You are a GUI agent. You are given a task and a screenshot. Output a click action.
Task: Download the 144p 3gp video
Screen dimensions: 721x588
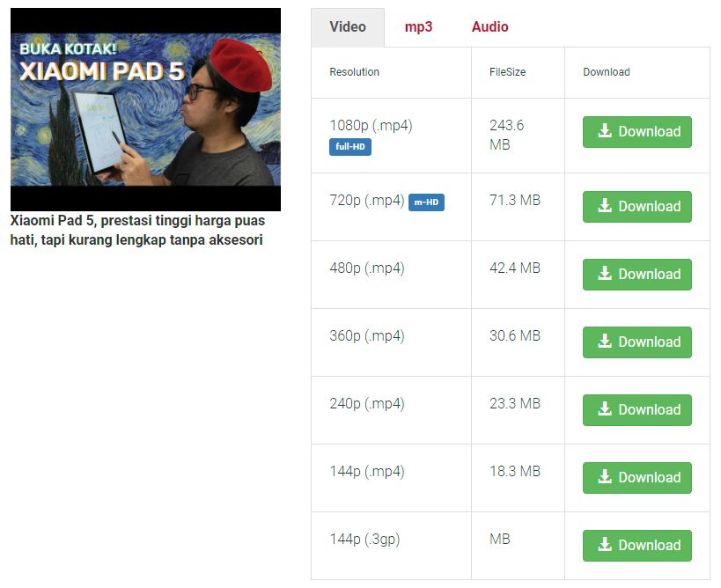tap(637, 546)
